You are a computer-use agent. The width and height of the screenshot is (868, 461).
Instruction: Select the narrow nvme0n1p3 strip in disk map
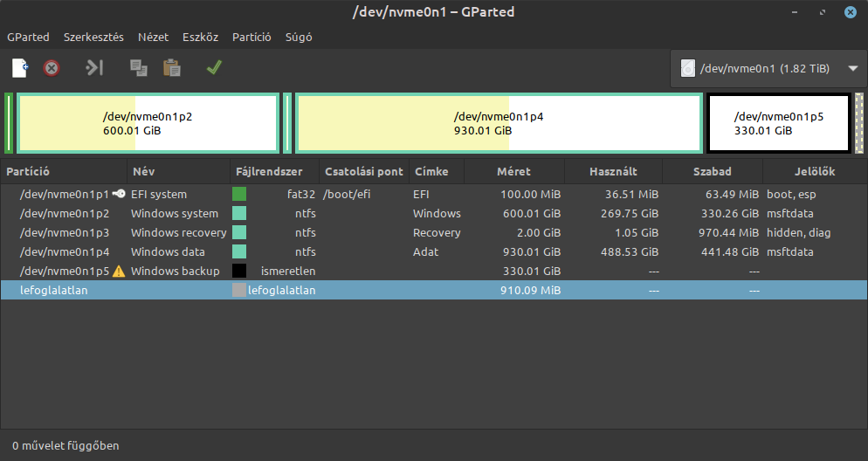[x=287, y=123]
